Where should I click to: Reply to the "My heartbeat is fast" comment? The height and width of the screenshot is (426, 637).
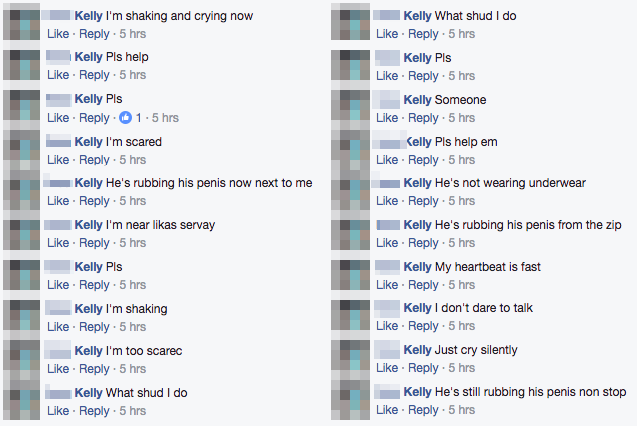coord(423,285)
